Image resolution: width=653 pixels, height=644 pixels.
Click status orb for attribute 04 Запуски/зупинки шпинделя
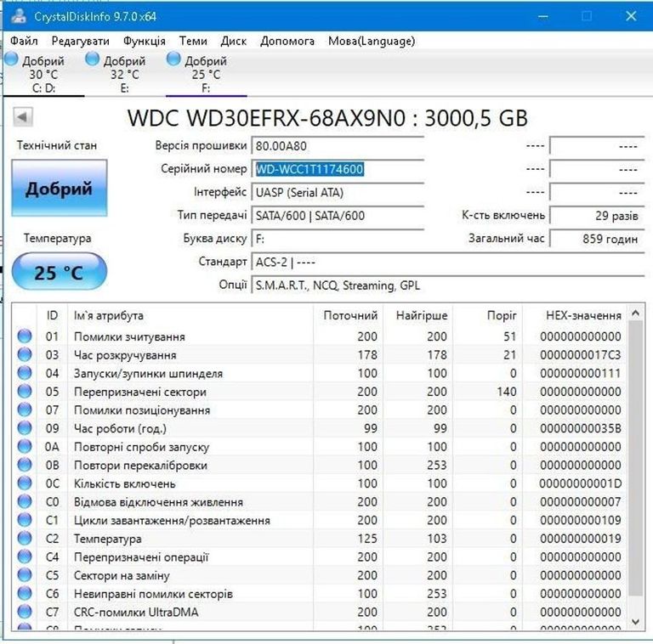[25, 373]
